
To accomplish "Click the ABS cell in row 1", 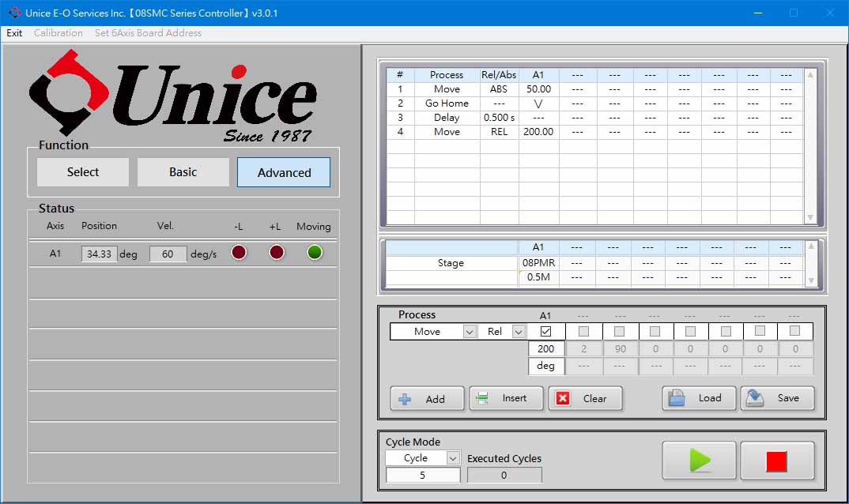I will (x=499, y=88).
